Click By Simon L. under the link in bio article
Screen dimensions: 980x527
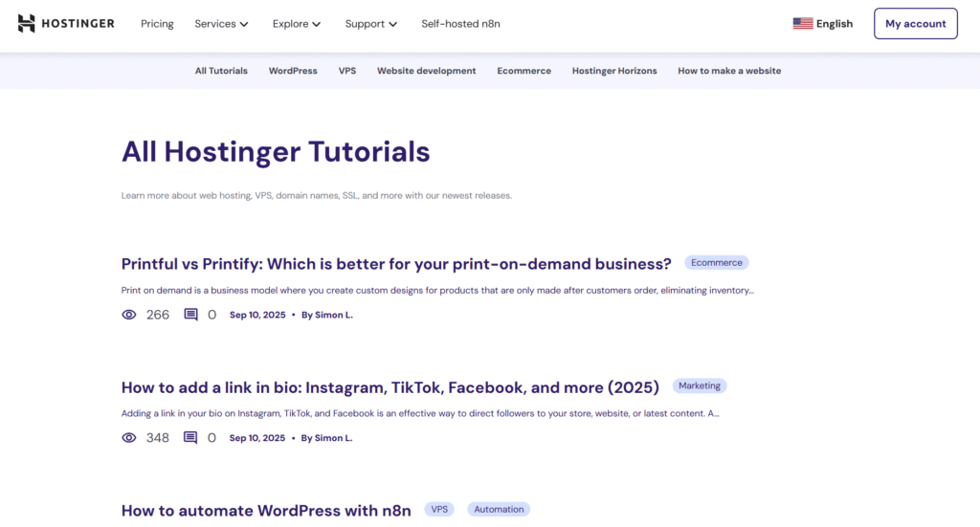click(x=326, y=438)
